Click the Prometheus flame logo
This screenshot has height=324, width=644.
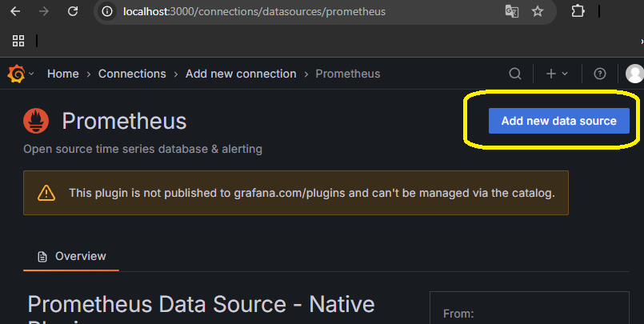point(36,122)
